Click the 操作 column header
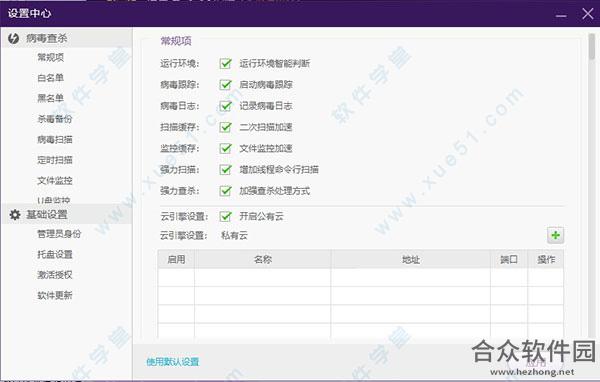The width and height of the screenshot is (600, 382). tap(546, 259)
